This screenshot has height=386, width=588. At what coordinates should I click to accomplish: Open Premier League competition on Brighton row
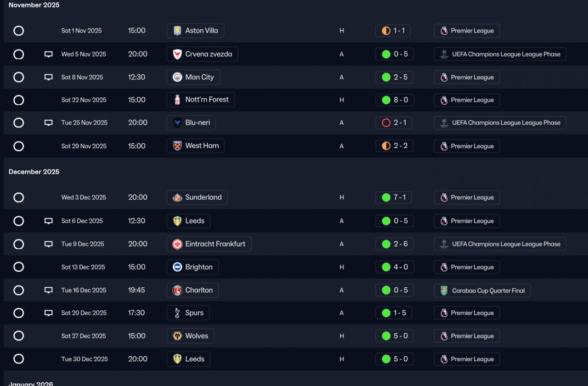click(467, 267)
